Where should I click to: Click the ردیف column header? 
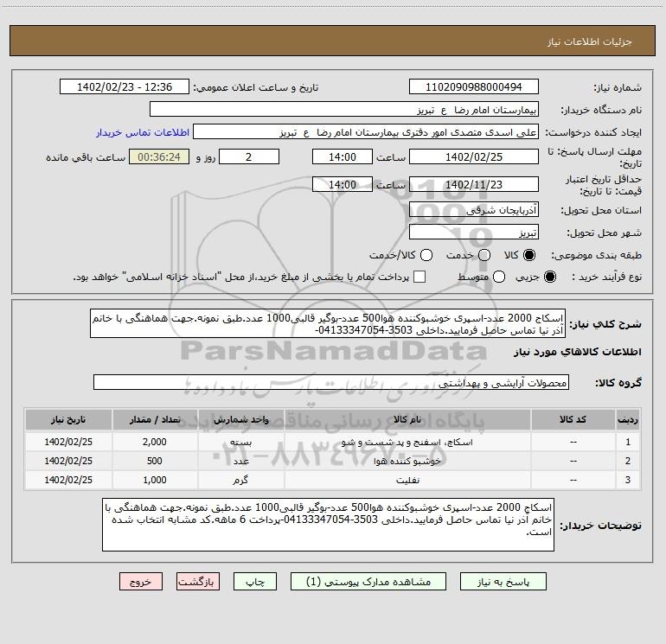click(x=628, y=419)
